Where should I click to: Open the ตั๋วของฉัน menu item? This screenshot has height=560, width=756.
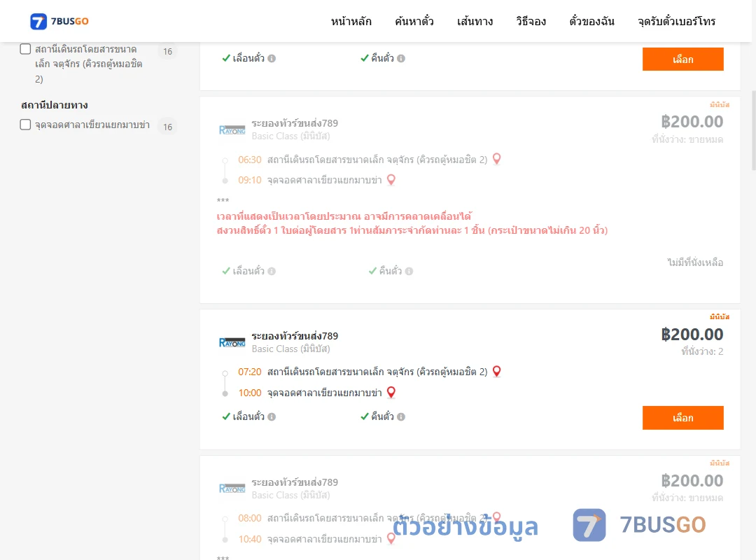coord(591,21)
